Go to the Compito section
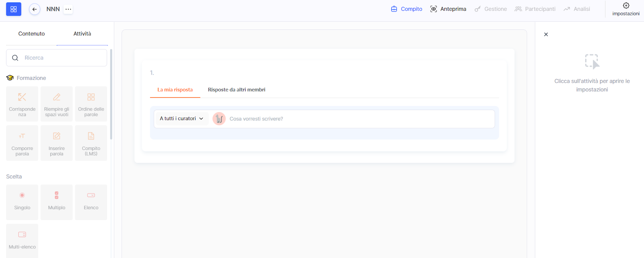The width and height of the screenshot is (644, 258). (x=407, y=9)
